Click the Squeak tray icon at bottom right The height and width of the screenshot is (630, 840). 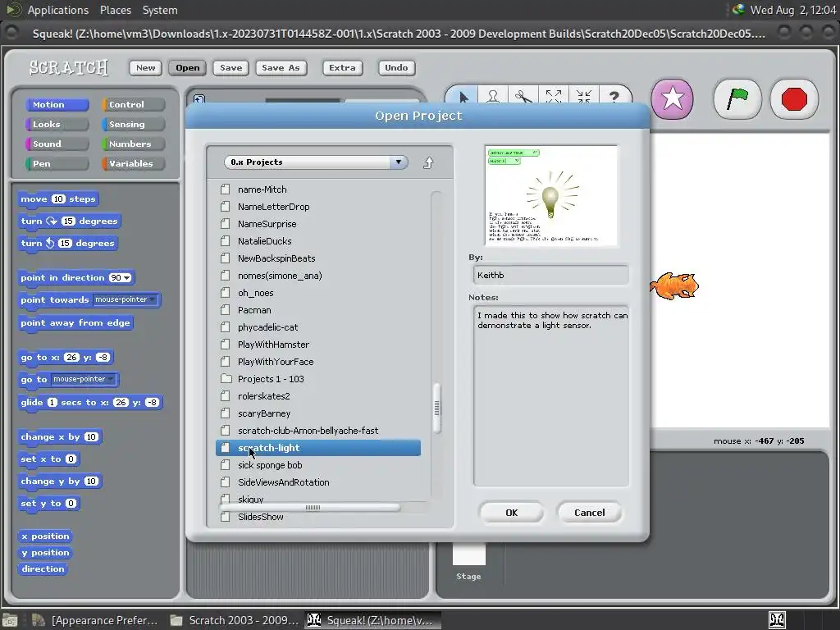777,620
